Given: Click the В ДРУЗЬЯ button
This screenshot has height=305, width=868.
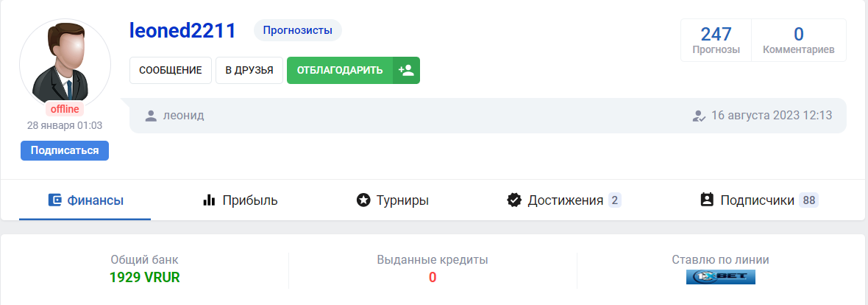Looking at the screenshot, I should tap(249, 71).
